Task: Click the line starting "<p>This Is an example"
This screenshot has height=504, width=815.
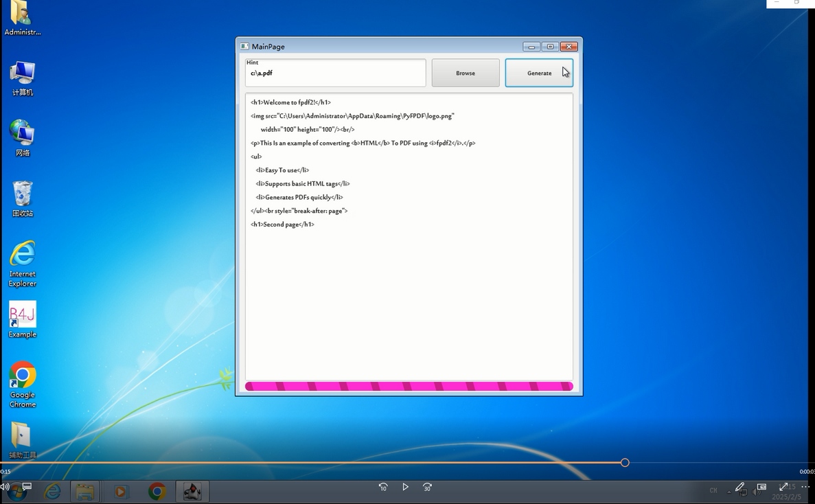Action: click(363, 143)
